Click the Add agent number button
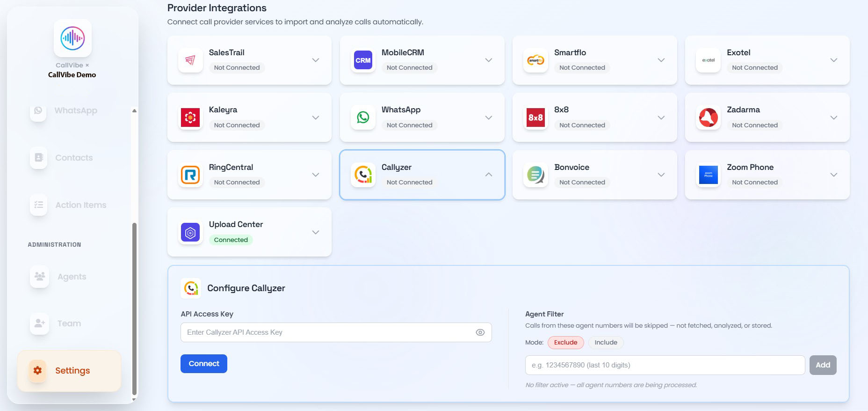This screenshot has width=868, height=411. click(x=823, y=365)
